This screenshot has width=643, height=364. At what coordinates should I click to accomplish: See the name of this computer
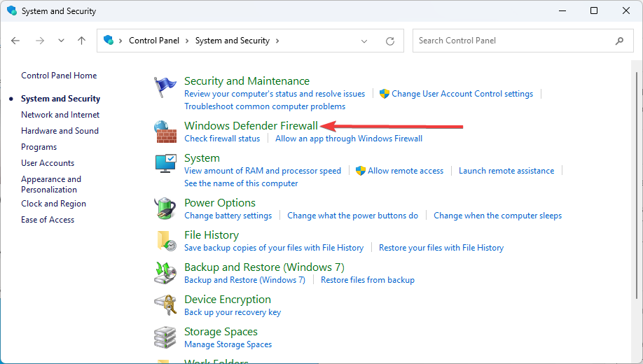(241, 183)
